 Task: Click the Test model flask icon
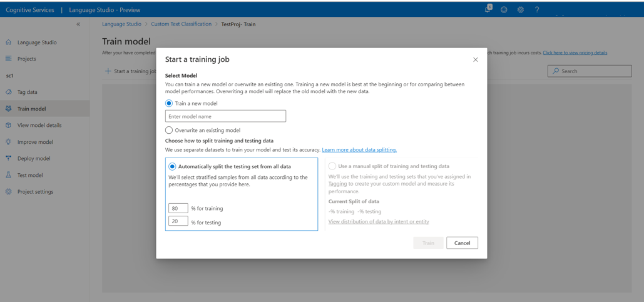click(9, 175)
